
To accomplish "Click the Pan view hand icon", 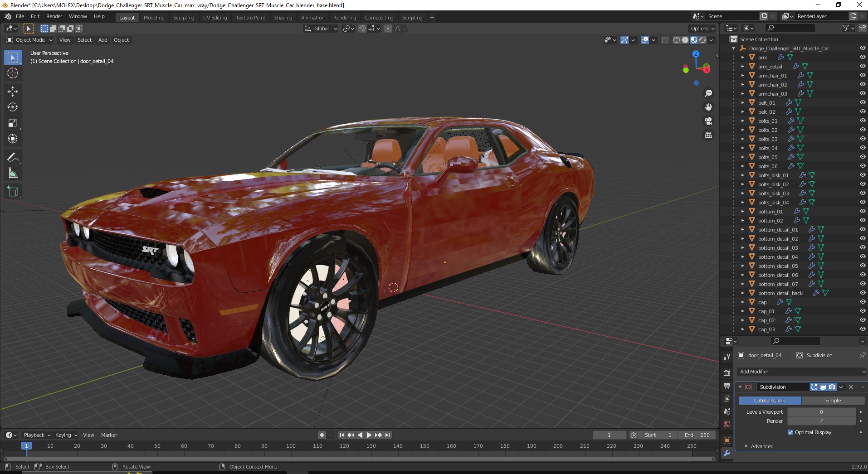I will coord(708,107).
